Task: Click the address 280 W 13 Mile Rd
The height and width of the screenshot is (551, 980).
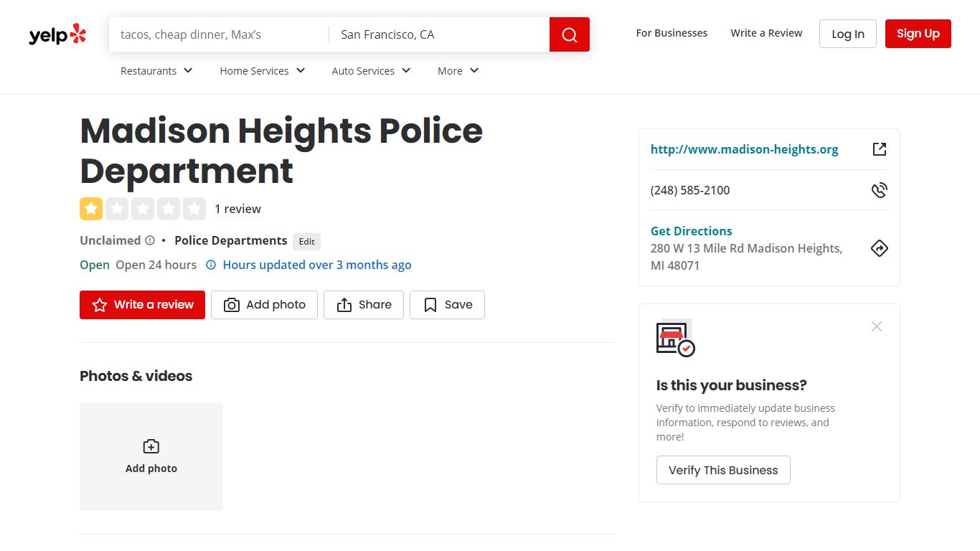Action: pos(746,257)
